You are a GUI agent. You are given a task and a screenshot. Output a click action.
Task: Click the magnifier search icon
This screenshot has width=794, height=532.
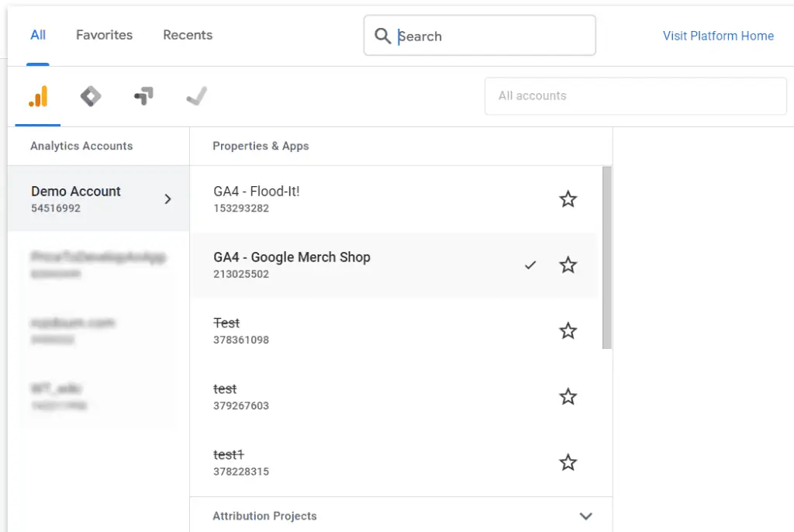point(382,36)
